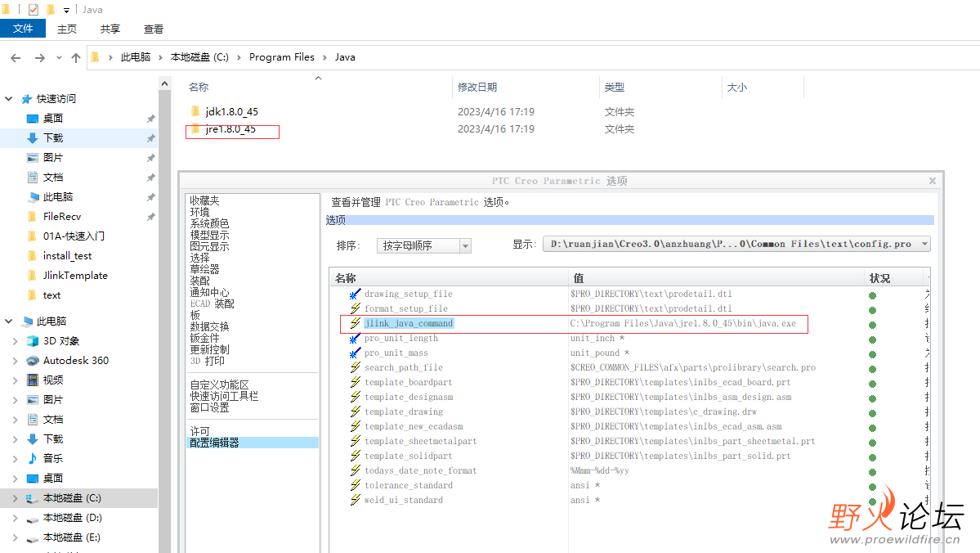
Task: Select 系统颜色 in Creo options list
Action: (209, 223)
